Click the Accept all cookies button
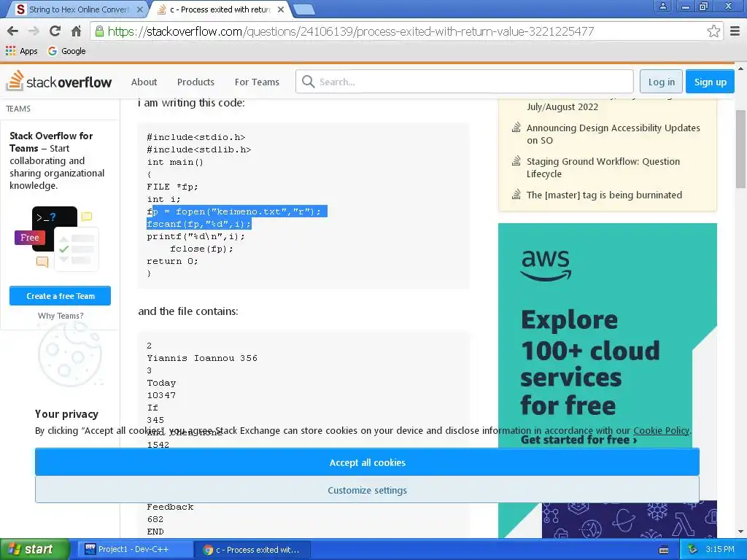Viewport: 747px width, 560px height. 367,462
